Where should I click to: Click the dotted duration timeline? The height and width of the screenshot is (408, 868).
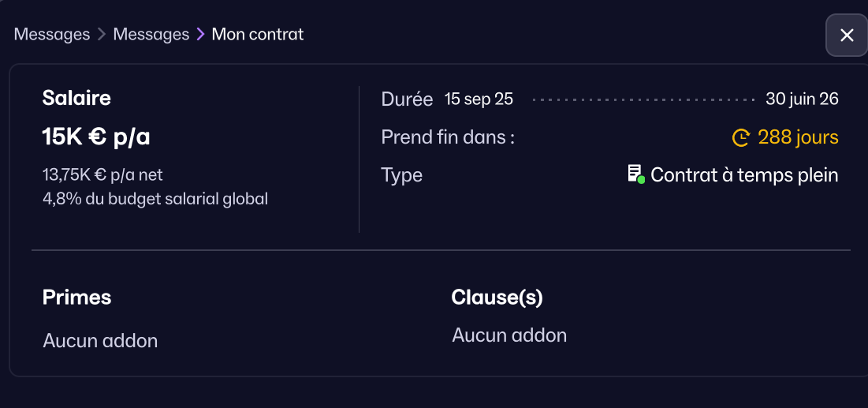[643, 100]
